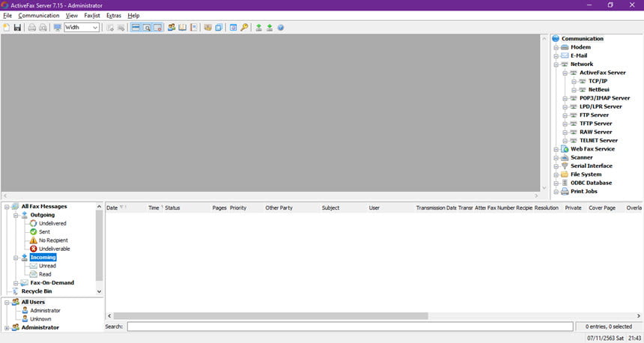Select Undelivered under Outgoing
Screen dimensions: 644x343
pos(52,223)
